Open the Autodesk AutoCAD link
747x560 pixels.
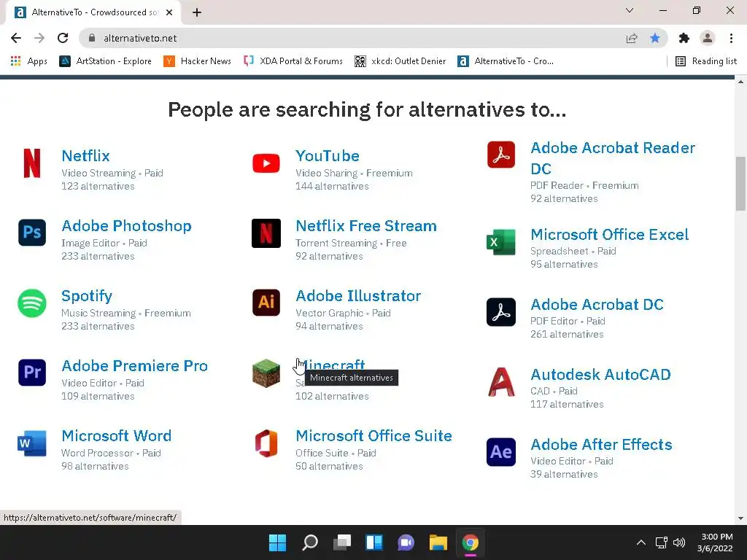[601, 374]
